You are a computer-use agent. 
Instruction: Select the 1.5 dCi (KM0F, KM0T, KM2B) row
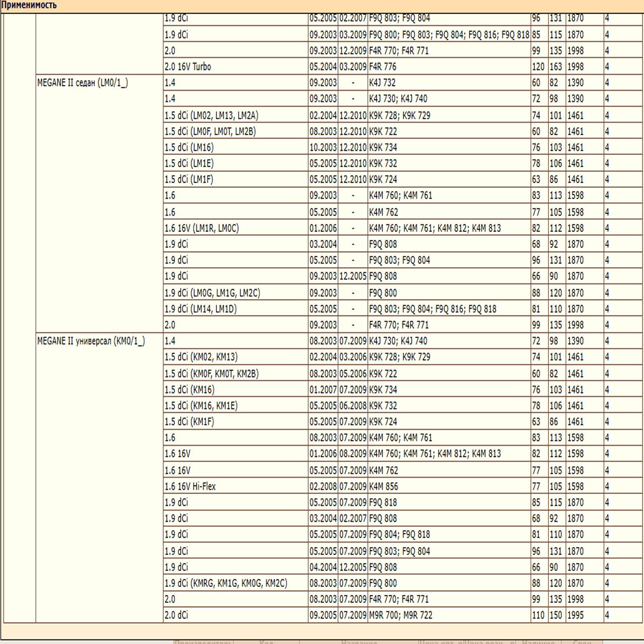point(403,374)
